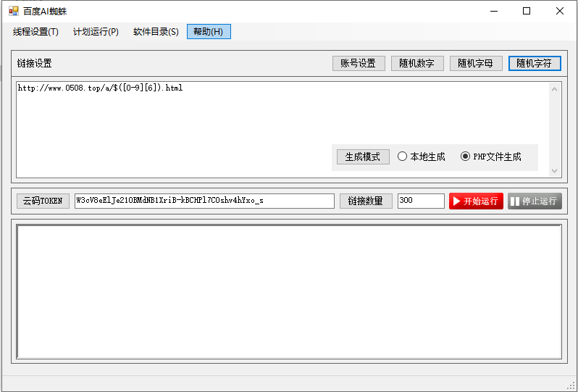Click the link count field showing 300
578x392 pixels.
point(421,201)
